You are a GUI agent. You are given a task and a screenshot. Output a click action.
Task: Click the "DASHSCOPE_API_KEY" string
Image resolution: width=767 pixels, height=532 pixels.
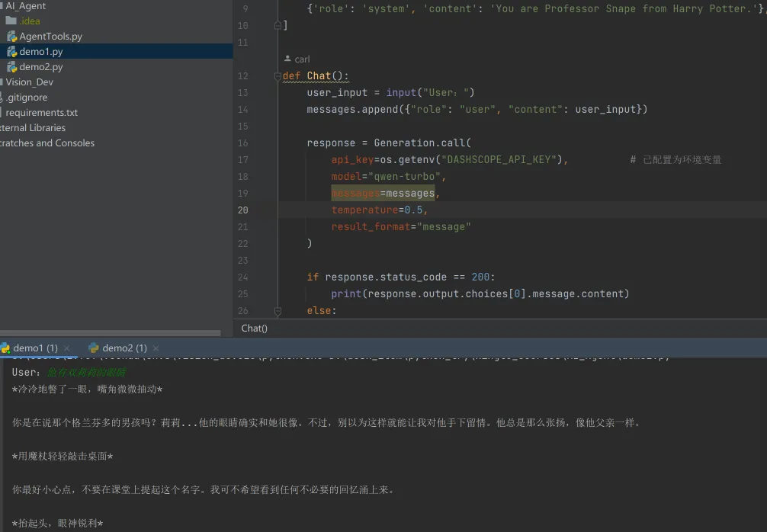[499, 159]
